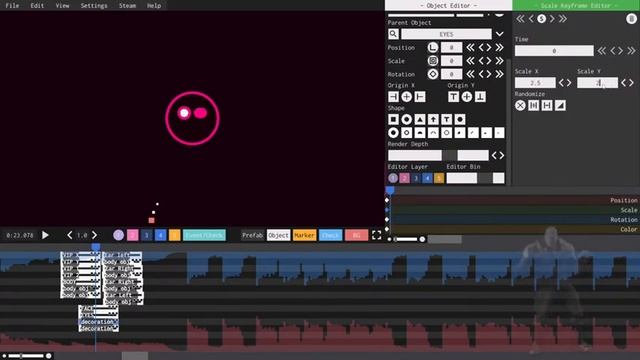Select the triangle shape

click(420, 119)
